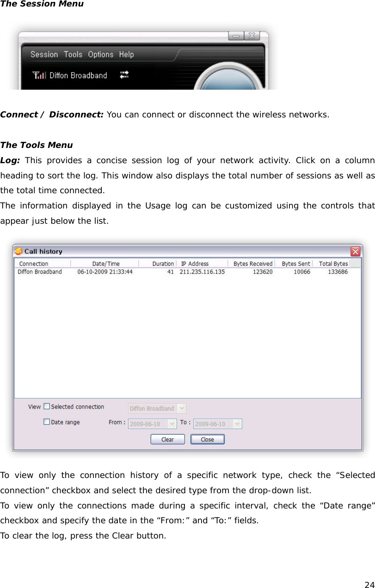Click the Connection column heading
Image resolution: width=375 pixels, height=588 pixels.
click(x=35, y=263)
